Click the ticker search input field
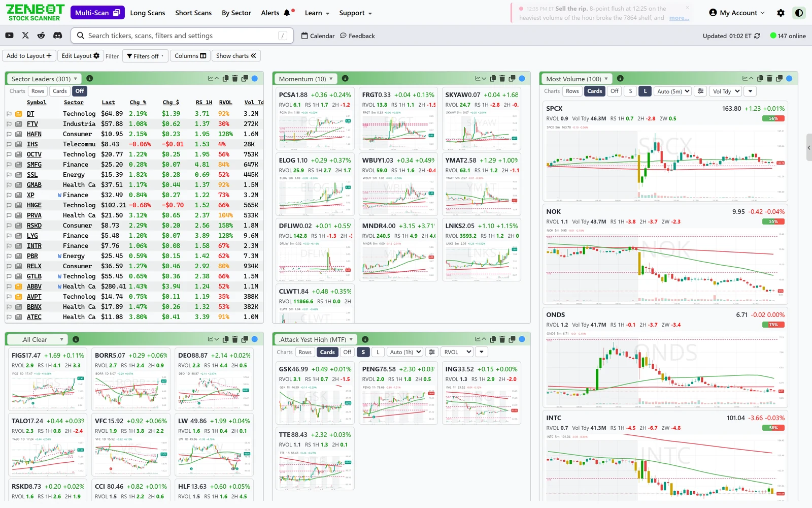 pyautogui.click(x=182, y=36)
